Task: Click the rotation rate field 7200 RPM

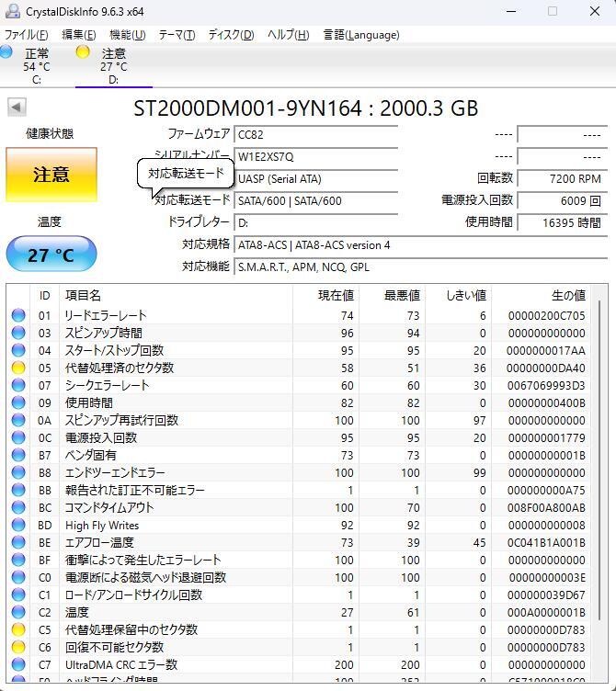Action: 563,179
